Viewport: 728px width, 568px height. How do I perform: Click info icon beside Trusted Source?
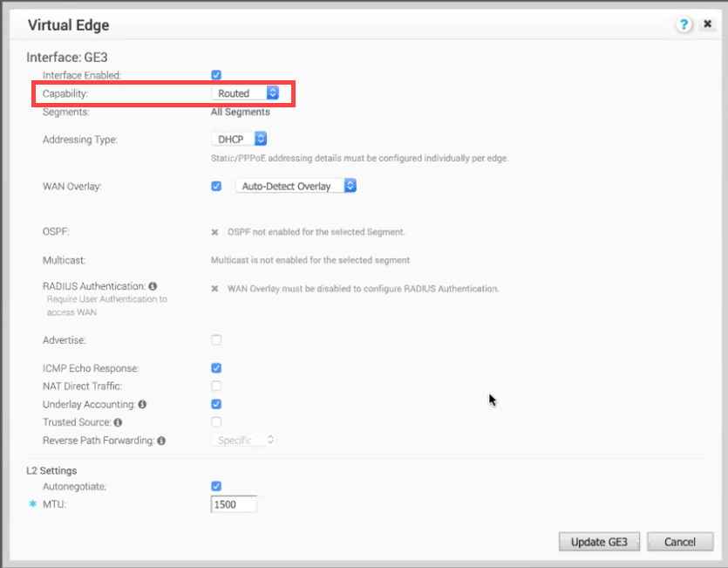[x=118, y=422]
